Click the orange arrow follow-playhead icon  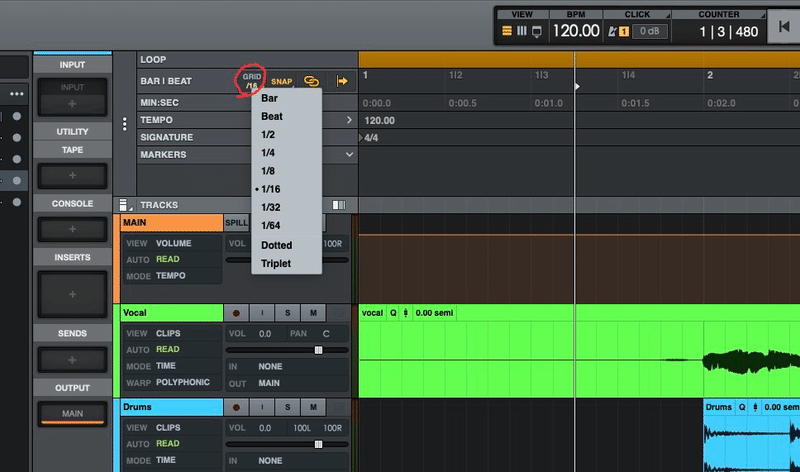342,81
